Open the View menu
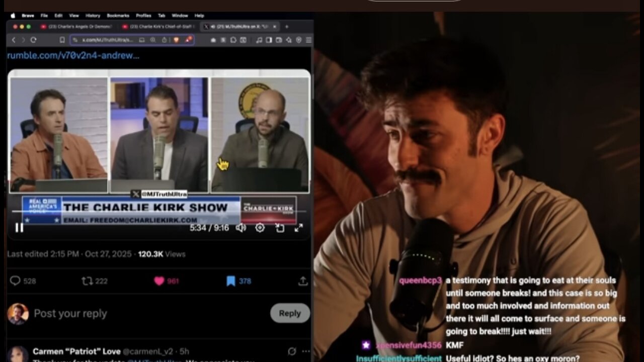 click(74, 16)
